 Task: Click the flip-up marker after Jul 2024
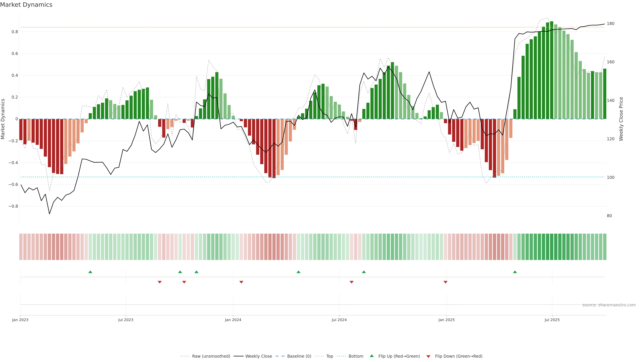click(364, 272)
